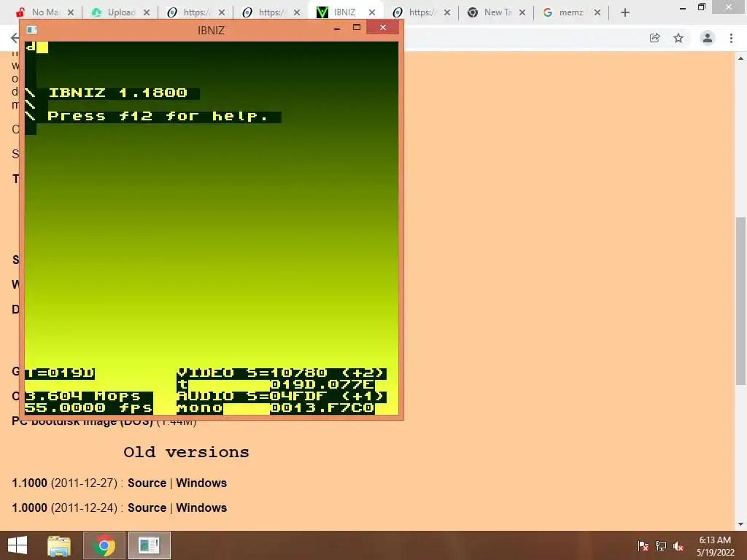This screenshot has width=747, height=560.
Task: Open a new browser tab with plus
Action: point(625,12)
